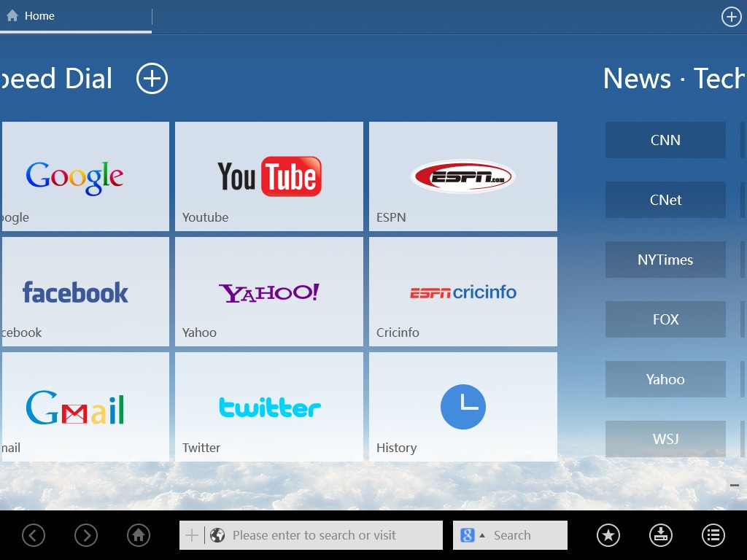Open the menu list icon
The width and height of the screenshot is (747, 560).
713,535
